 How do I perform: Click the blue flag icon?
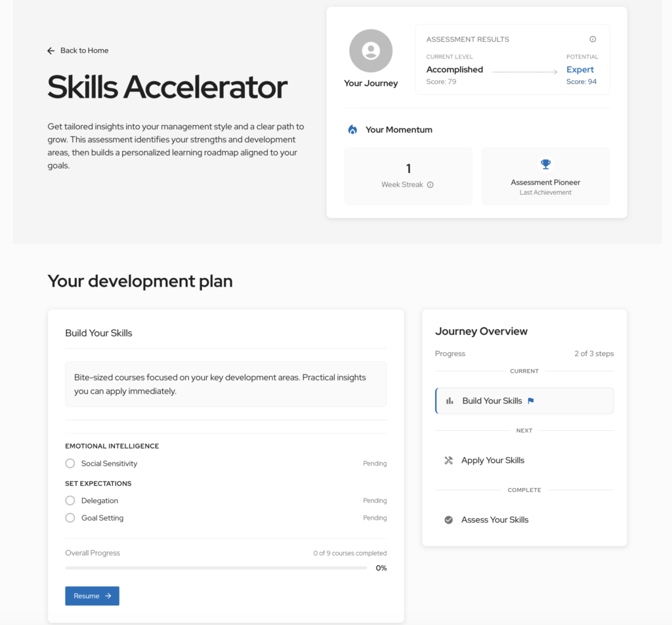pyautogui.click(x=531, y=401)
